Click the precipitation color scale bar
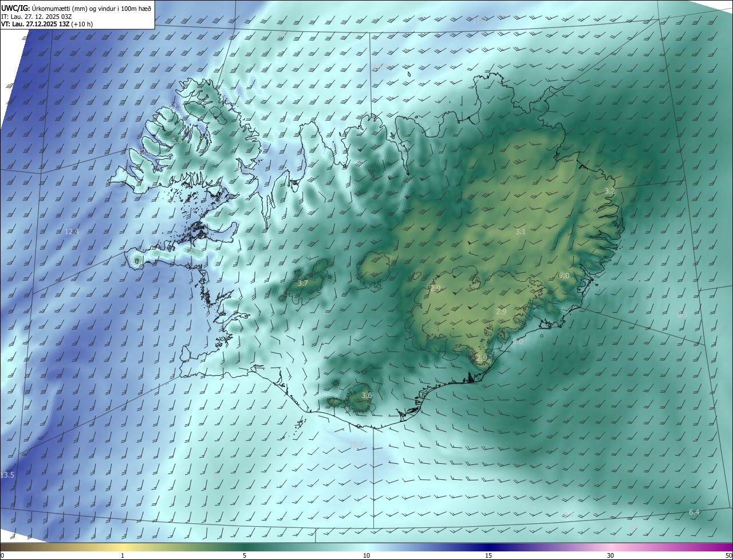 pyautogui.click(x=366, y=547)
